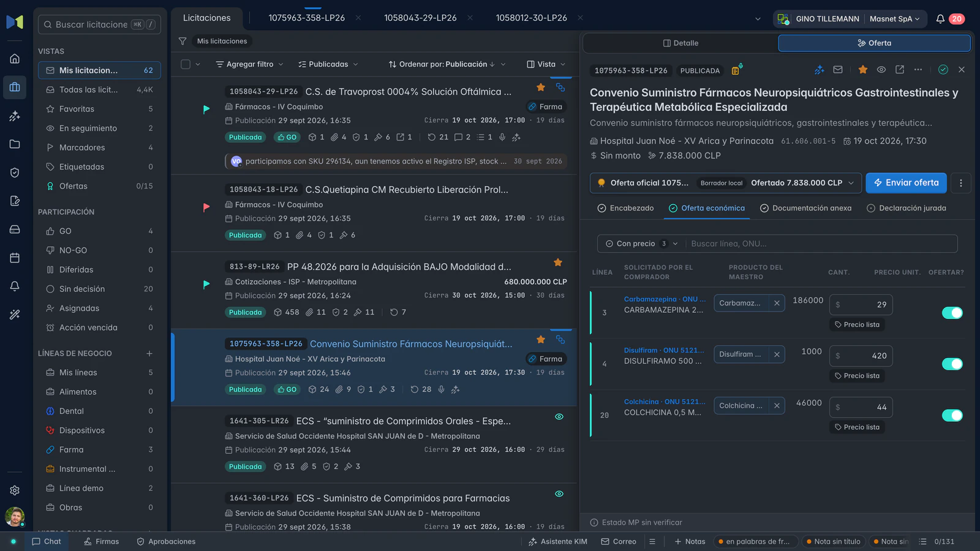Switch to the Detalle tab
This screenshot has height=551, width=980.
680,43
